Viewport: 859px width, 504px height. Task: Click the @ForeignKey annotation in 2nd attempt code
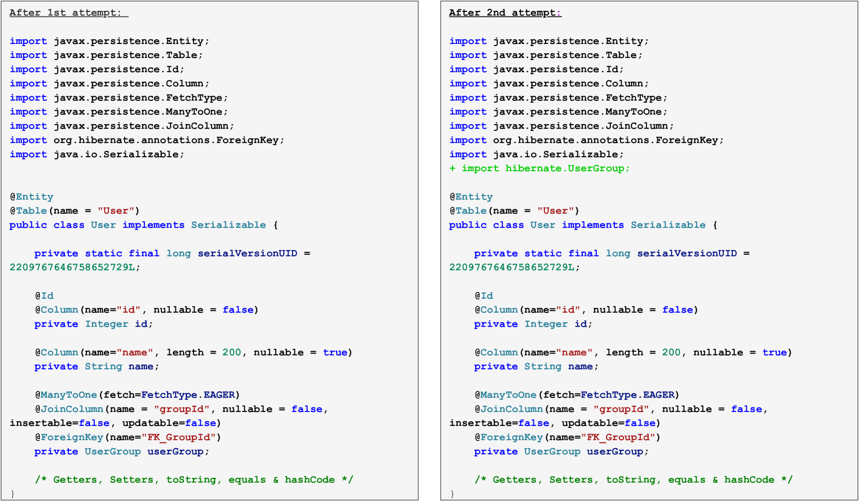point(568,437)
